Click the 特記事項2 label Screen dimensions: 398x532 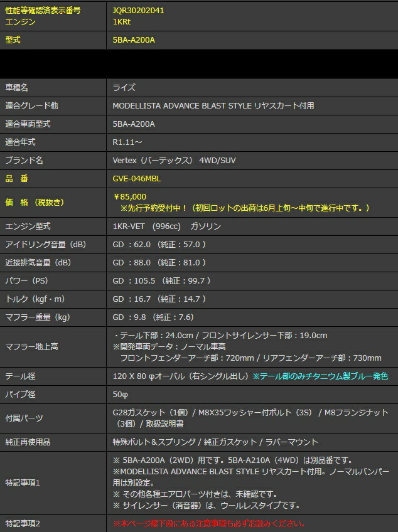(x=23, y=524)
